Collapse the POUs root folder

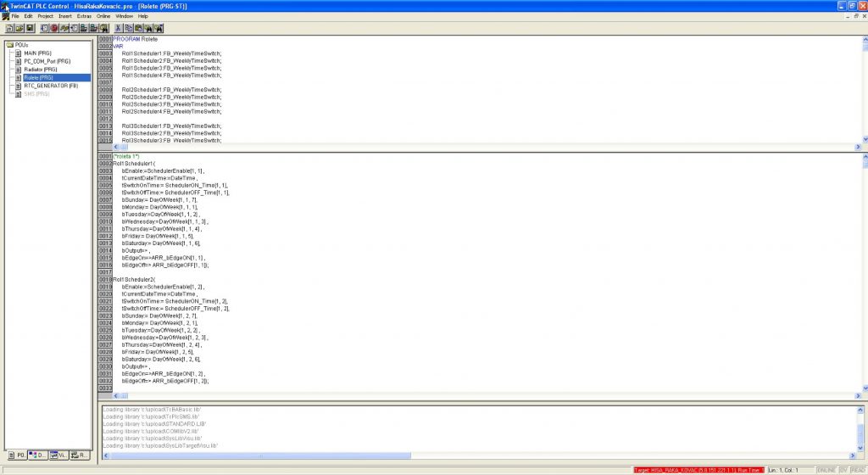click(9, 45)
